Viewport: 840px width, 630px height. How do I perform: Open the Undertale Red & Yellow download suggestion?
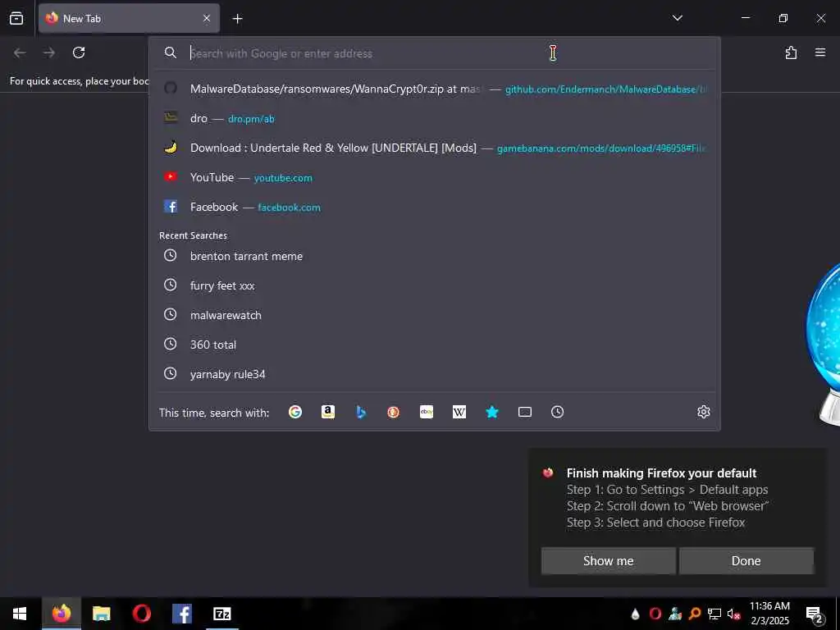435,148
